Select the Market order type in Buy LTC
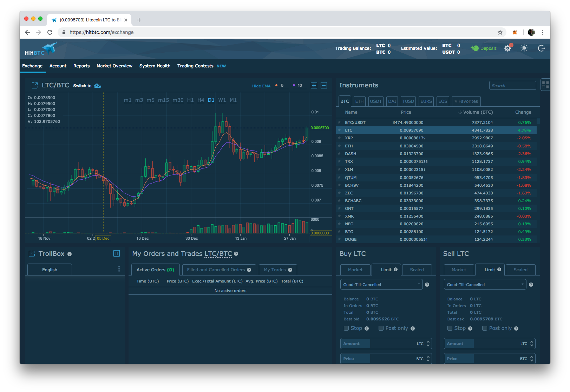The height and width of the screenshot is (392, 570). click(x=355, y=270)
